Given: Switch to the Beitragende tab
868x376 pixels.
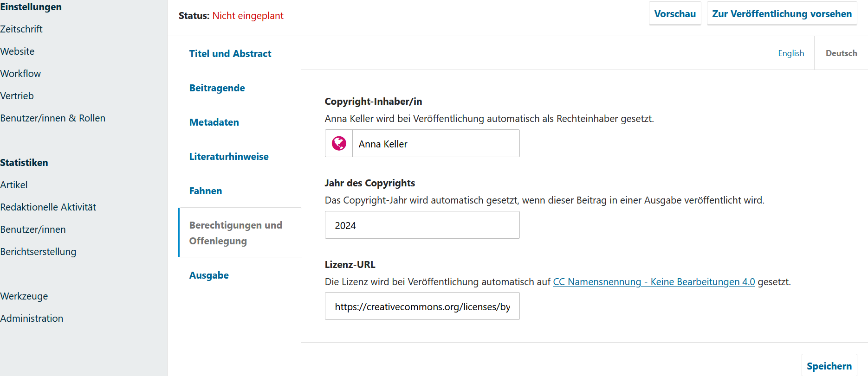Looking at the screenshot, I should pos(217,88).
